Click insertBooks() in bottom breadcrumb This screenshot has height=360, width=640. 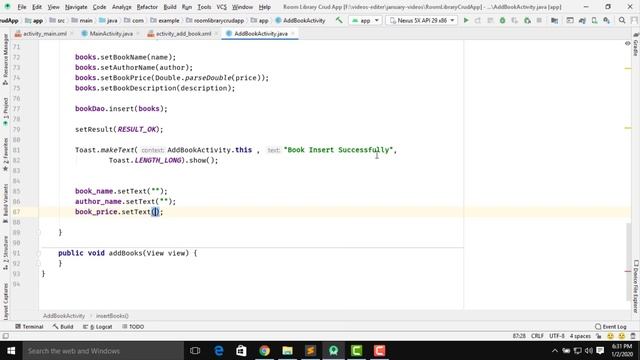(112, 316)
